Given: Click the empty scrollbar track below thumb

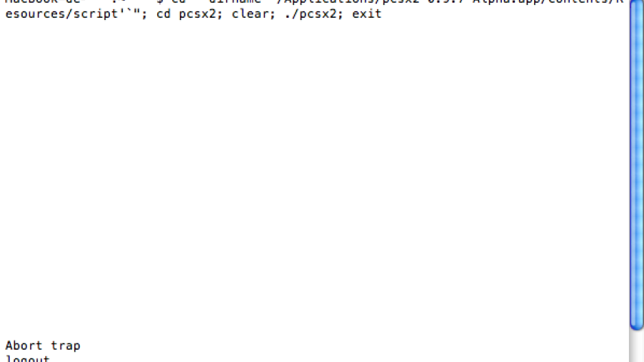Looking at the screenshot, I should 636,346.
